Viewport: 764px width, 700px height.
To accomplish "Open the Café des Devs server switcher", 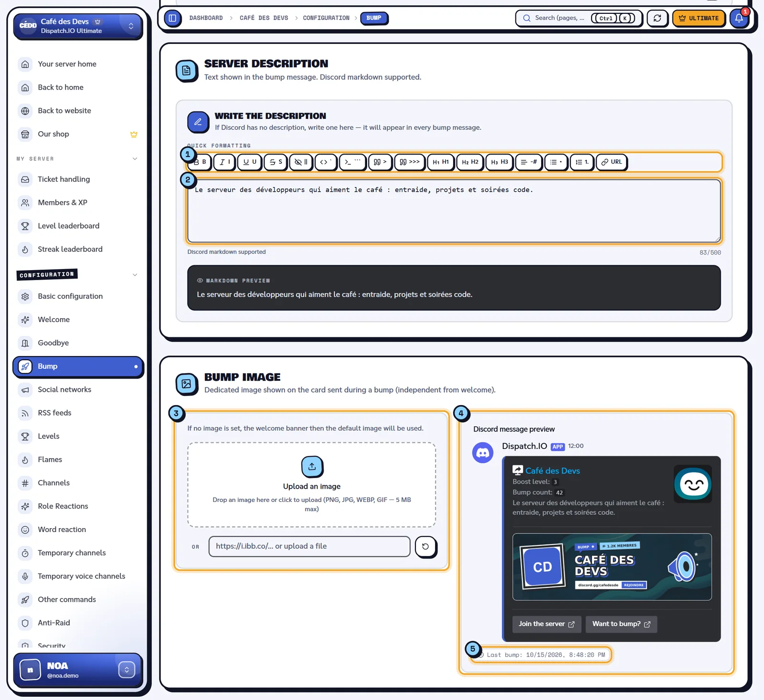I will pos(78,26).
